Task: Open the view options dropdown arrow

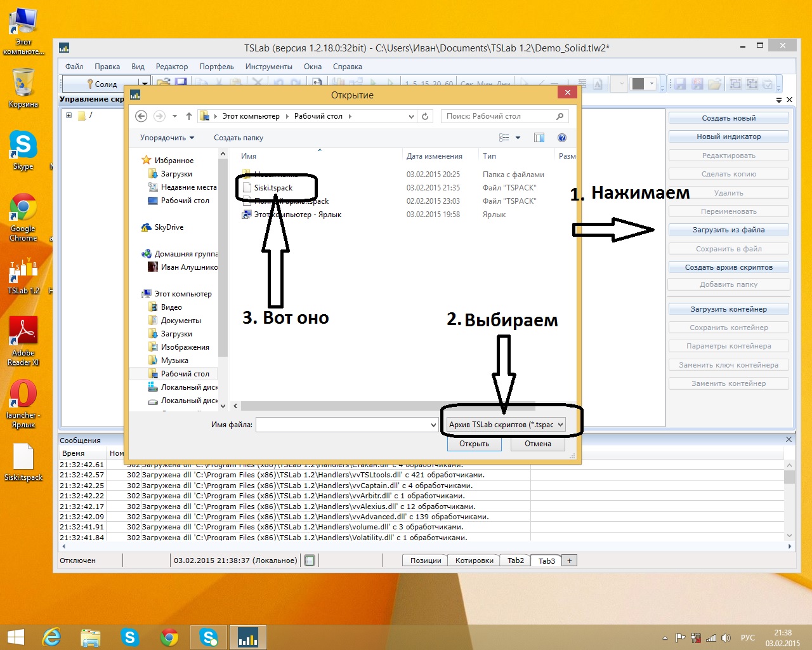Action: (x=518, y=138)
